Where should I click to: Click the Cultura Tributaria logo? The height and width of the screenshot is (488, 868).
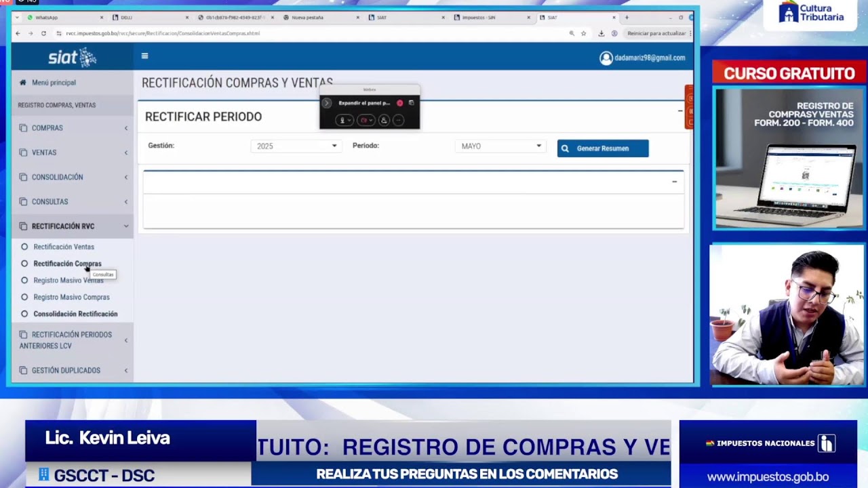click(811, 13)
